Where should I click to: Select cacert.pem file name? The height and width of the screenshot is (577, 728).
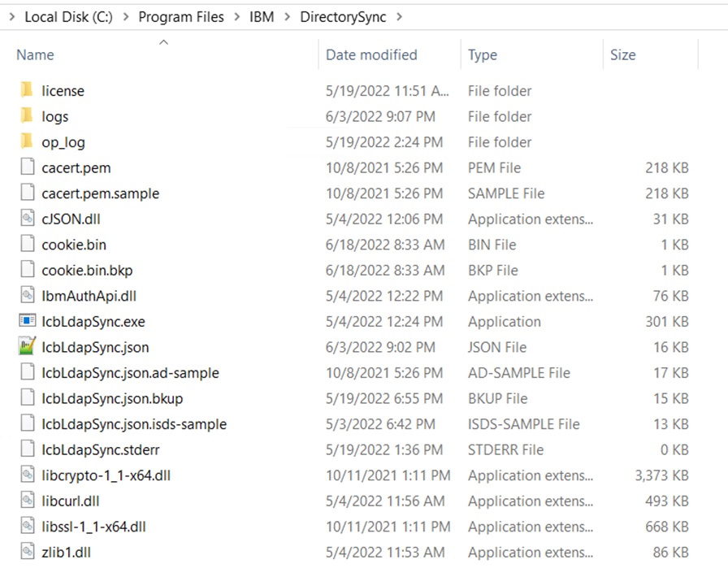(x=76, y=167)
